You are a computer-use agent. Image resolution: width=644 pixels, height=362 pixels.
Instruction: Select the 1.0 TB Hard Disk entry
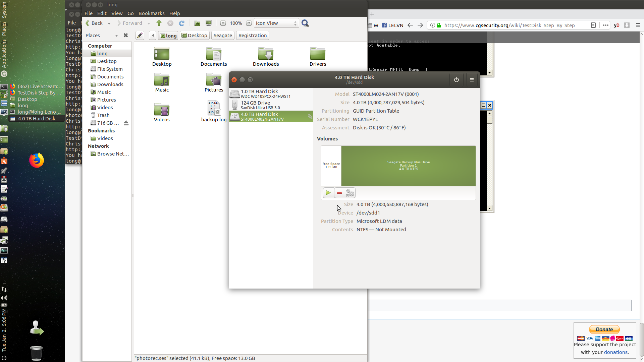(270, 93)
